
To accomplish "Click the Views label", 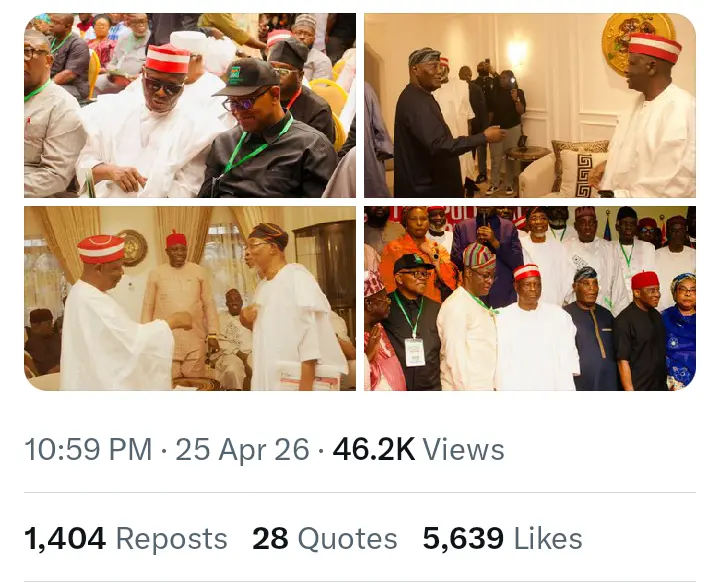I will (463, 450).
